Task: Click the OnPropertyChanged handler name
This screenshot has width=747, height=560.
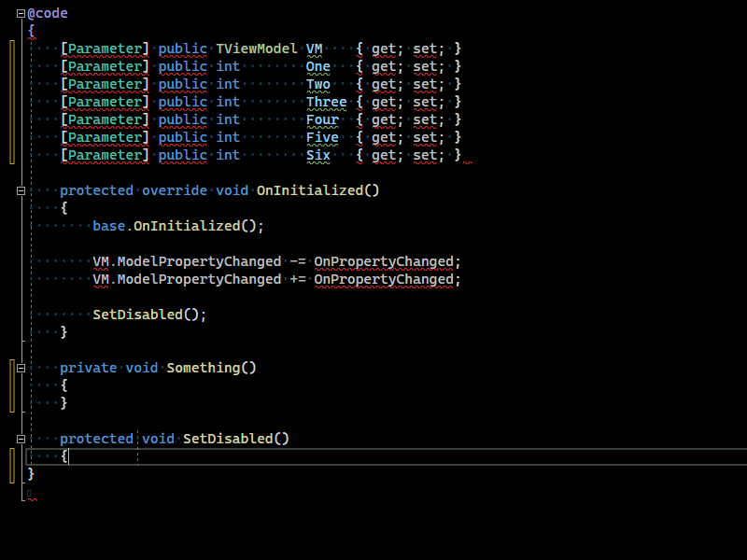Action: (x=385, y=261)
